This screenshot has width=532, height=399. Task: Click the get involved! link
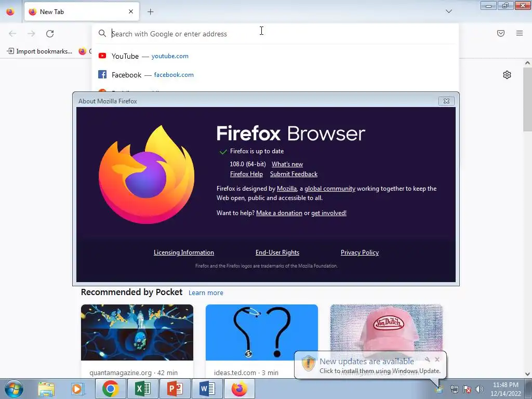[329, 213]
